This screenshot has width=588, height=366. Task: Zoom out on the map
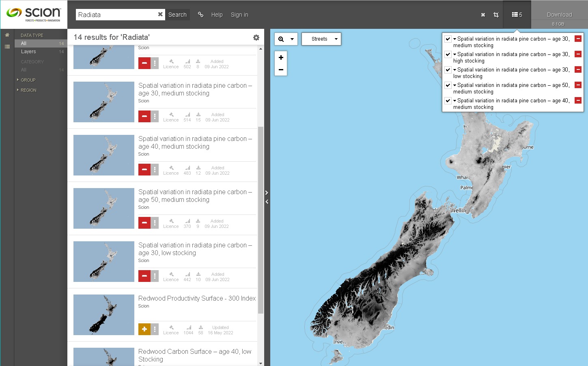(281, 69)
